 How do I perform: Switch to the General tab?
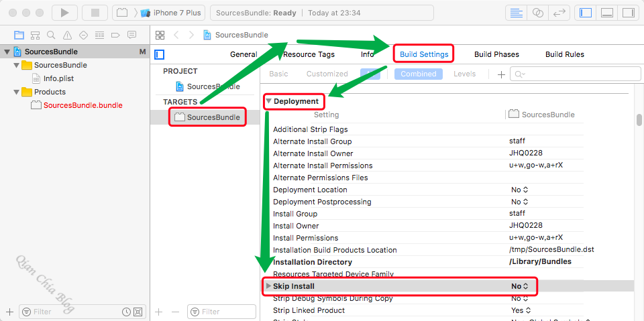pyautogui.click(x=244, y=54)
